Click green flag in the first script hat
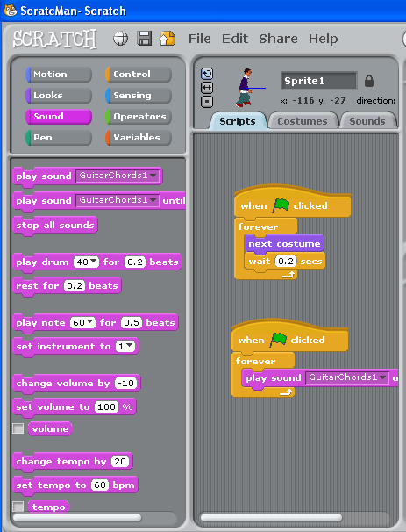The width and height of the screenshot is (406, 532). coord(281,205)
